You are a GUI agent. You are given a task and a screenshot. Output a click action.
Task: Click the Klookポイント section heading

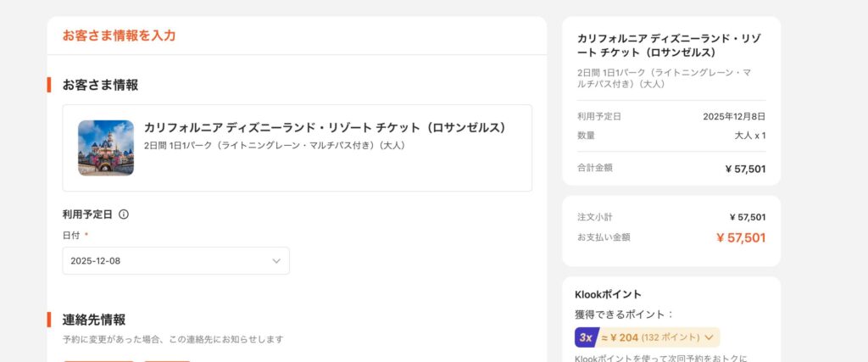click(x=608, y=295)
